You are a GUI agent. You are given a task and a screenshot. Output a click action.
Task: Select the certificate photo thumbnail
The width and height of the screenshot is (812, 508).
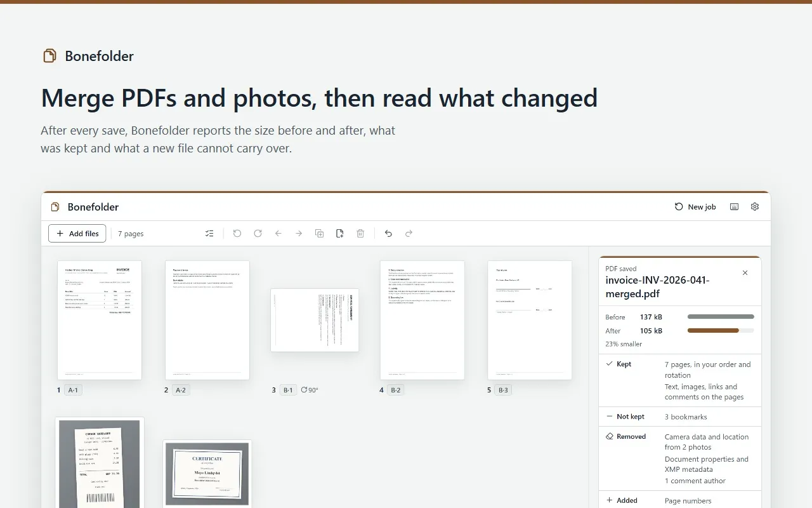click(207, 474)
